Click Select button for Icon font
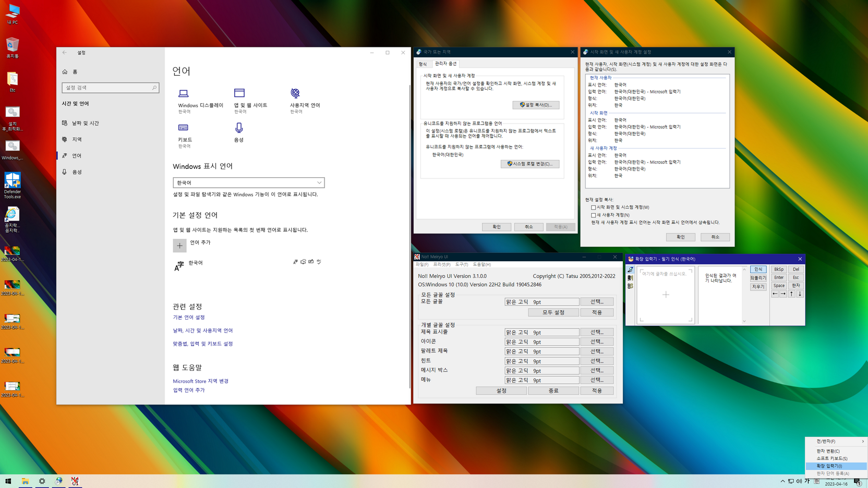The height and width of the screenshot is (488, 868). (597, 341)
